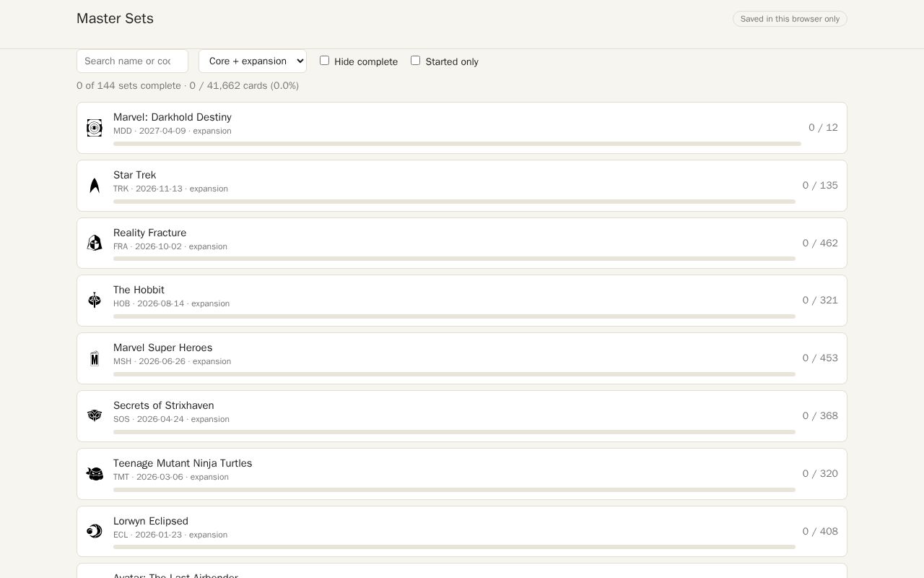
Task: Open the Reality Fracture set
Action: coord(462,243)
